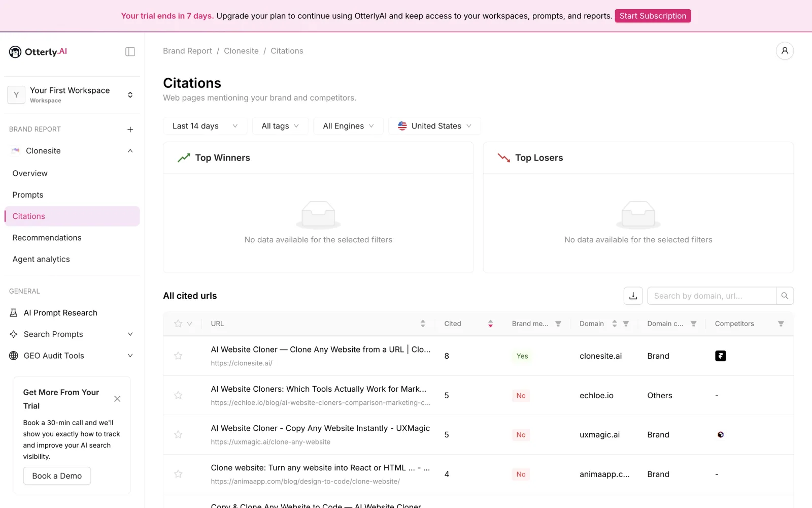This screenshot has width=812, height=508.
Task: Filter the Domain category column
Action: [x=693, y=324]
